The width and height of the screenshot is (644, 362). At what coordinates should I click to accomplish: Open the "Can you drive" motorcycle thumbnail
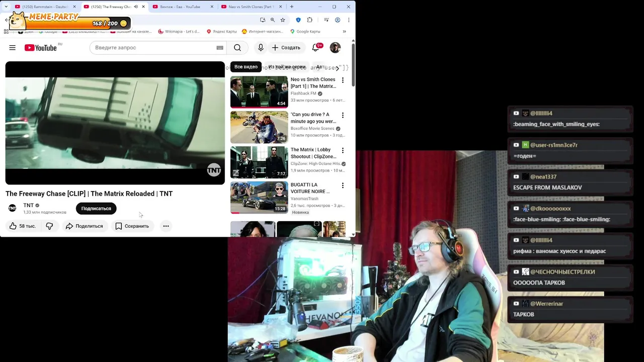click(x=259, y=127)
